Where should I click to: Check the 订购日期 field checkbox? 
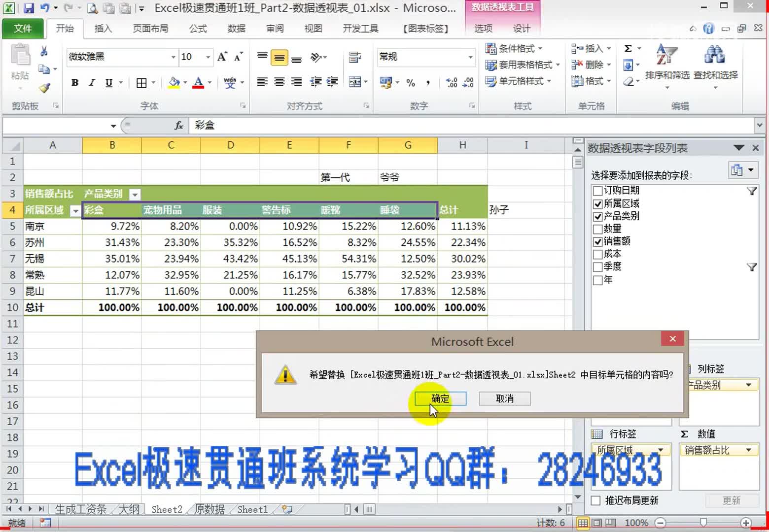597,191
